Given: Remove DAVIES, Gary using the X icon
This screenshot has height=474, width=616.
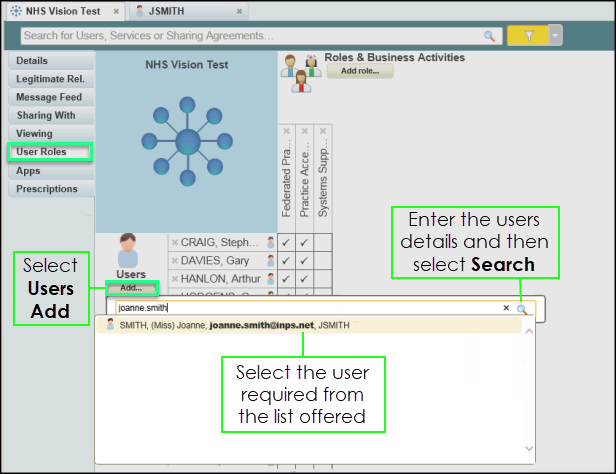Looking at the screenshot, I should [x=174, y=260].
